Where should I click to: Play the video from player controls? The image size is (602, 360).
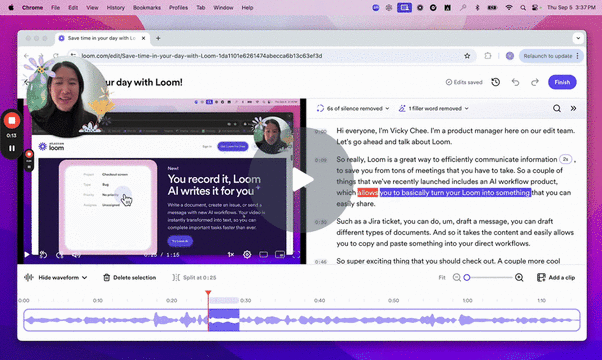(27, 254)
